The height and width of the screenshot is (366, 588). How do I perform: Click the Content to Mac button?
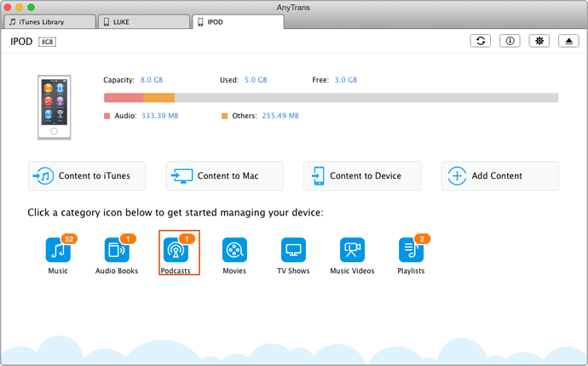225,175
